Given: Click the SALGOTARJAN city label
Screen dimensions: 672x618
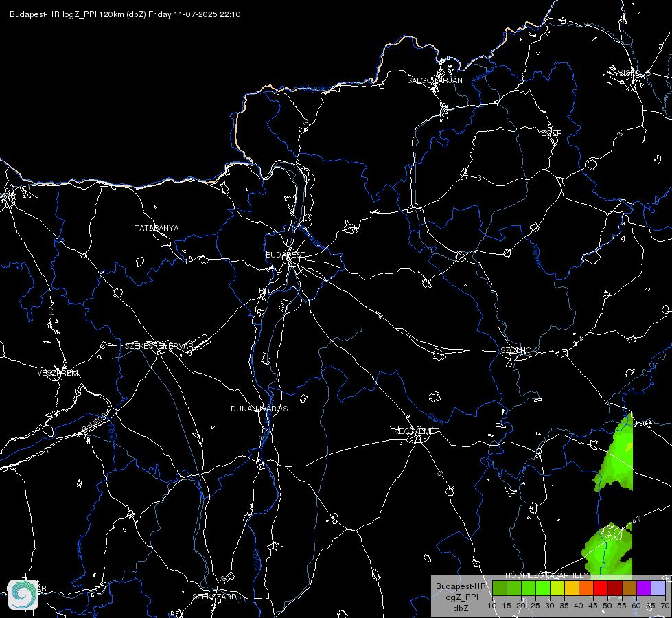Looking at the screenshot, I should [x=435, y=80].
